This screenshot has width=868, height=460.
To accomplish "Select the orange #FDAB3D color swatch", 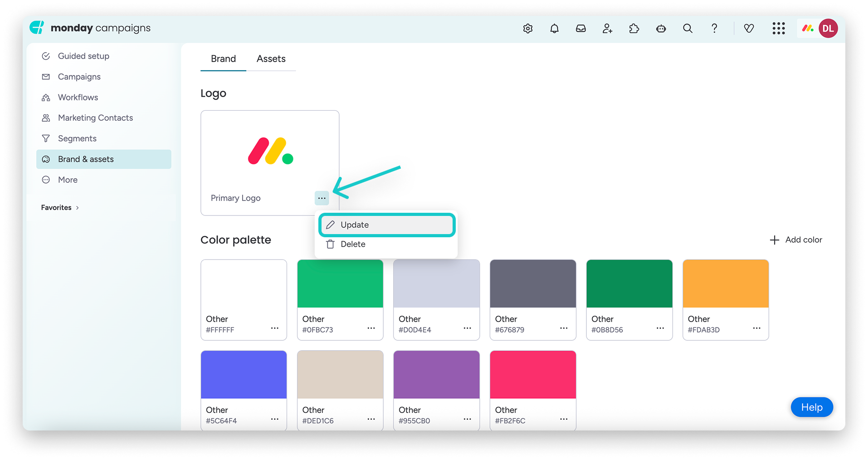I will pyautogui.click(x=726, y=284).
